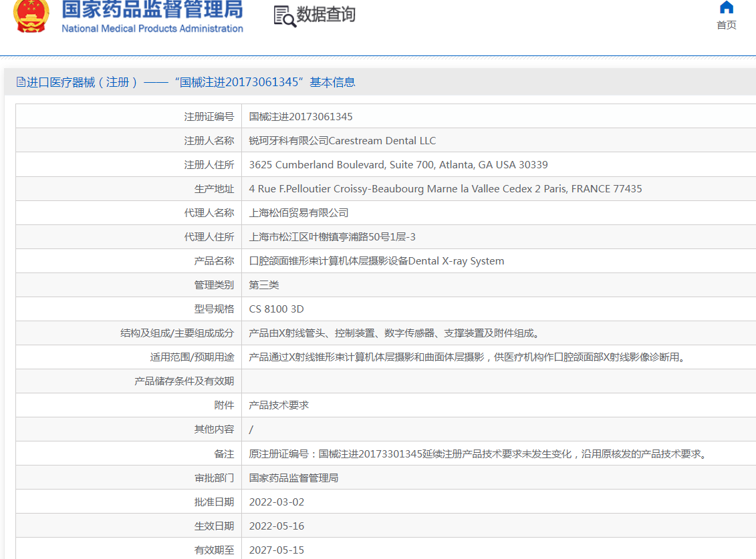Viewport: 756px width, 559px height.
Task: Select intended use text 产品通过X射线锥形束
Action: pyautogui.click(x=467, y=357)
